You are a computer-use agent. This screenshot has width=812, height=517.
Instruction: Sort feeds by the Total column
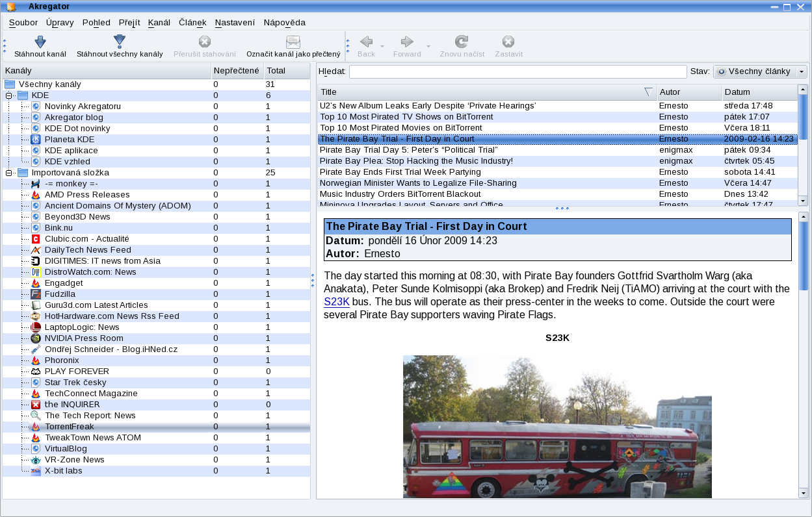click(287, 71)
